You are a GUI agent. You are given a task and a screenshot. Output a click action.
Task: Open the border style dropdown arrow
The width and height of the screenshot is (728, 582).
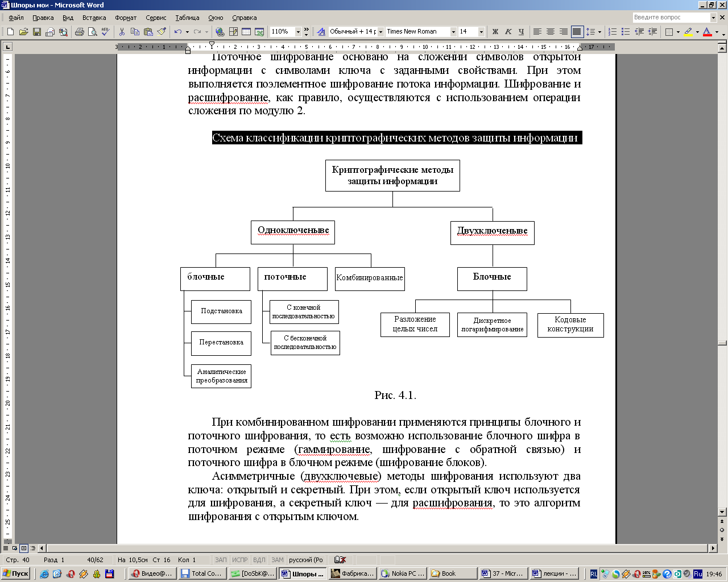[x=678, y=32]
